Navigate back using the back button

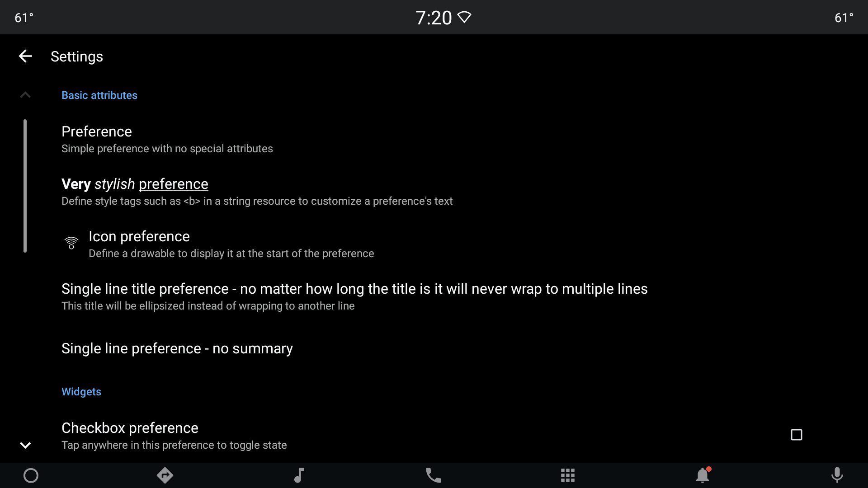click(x=25, y=56)
